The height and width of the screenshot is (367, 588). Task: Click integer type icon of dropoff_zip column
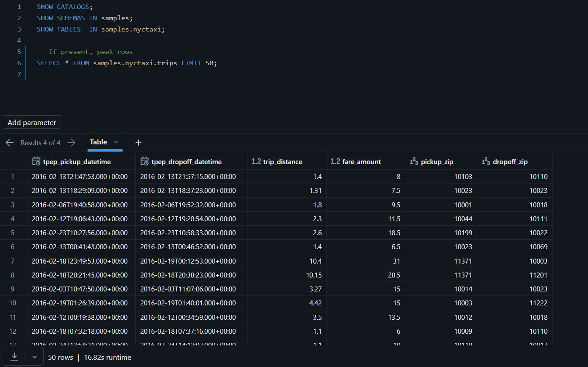486,161
